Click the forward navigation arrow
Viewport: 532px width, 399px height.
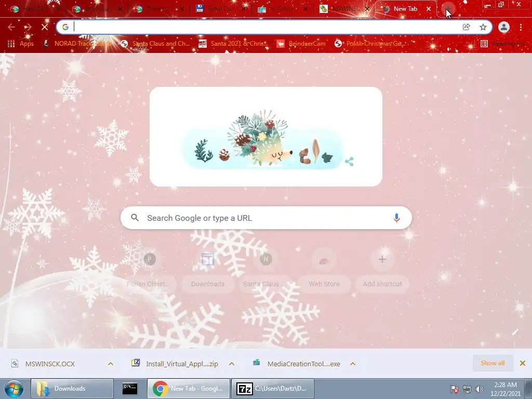(x=28, y=27)
